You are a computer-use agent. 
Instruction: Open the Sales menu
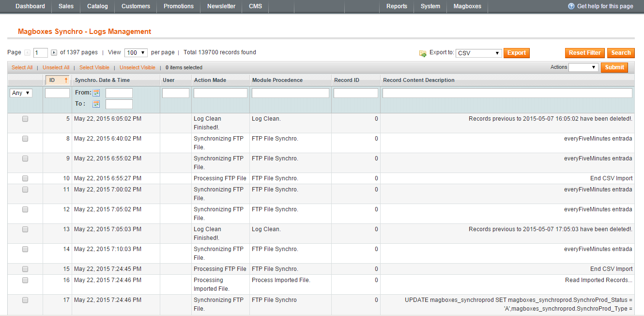tap(66, 6)
